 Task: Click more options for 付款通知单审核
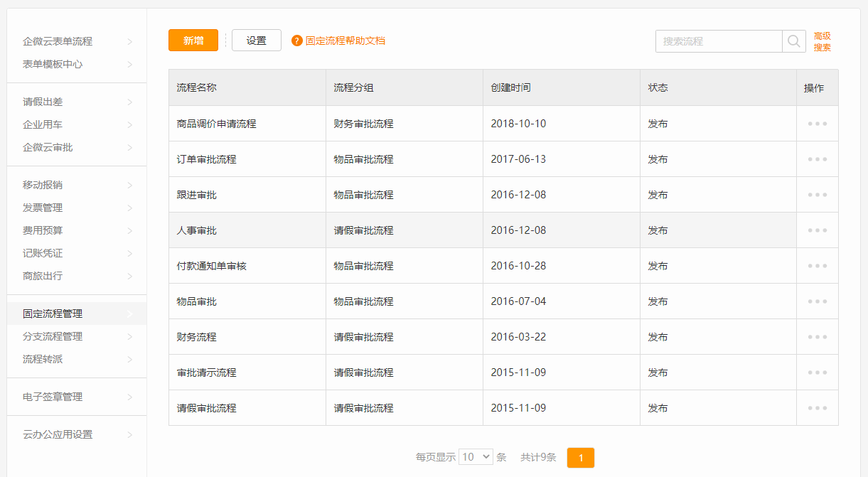click(817, 266)
